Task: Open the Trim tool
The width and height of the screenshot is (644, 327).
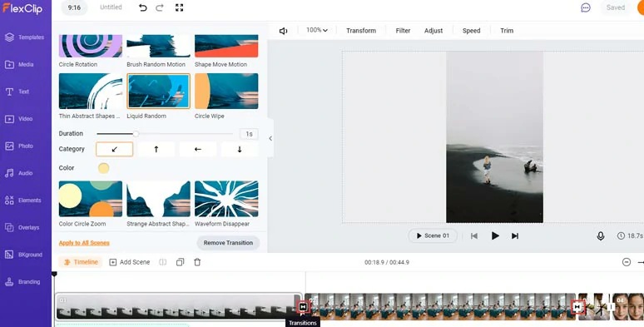Action: (507, 31)
